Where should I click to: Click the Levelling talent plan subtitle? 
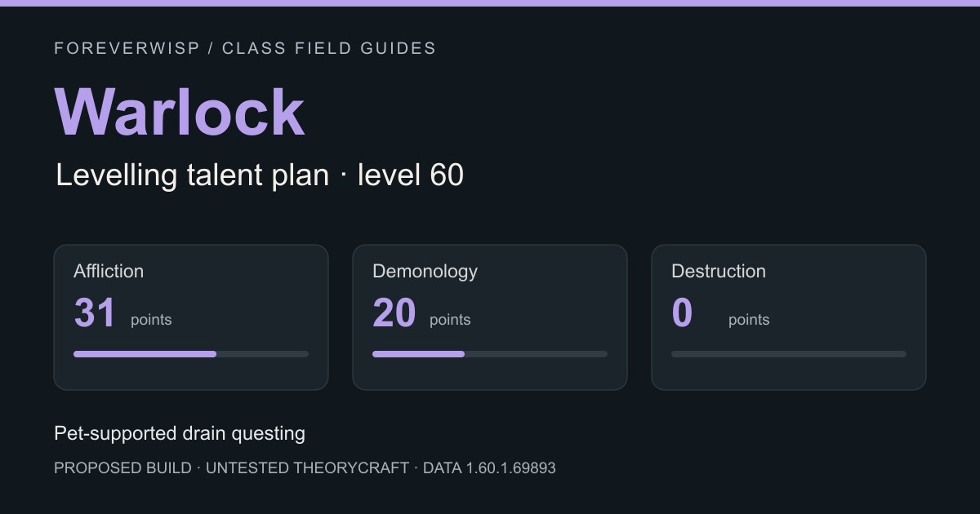pyautogui.click(x=260, y=175)
